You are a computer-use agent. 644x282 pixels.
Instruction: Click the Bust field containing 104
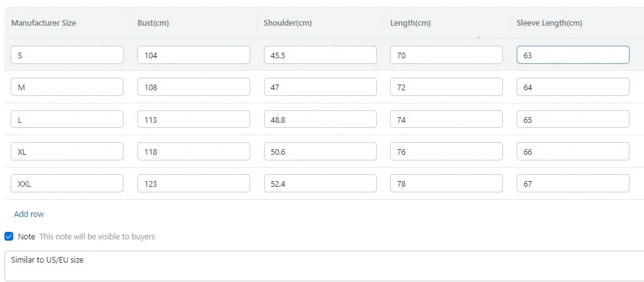point(193,55)
